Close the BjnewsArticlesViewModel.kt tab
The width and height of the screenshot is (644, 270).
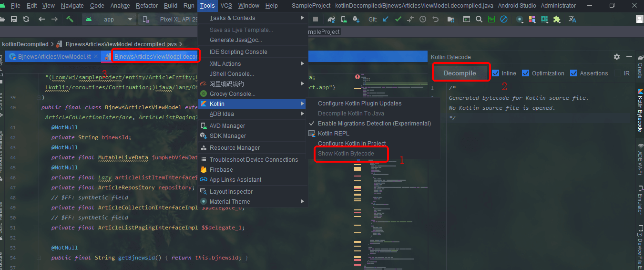96,56
